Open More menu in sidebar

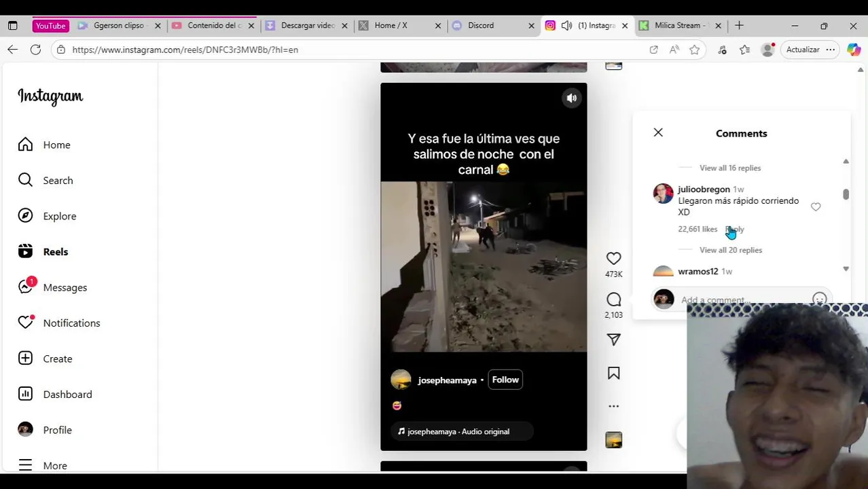coord(42,465)
